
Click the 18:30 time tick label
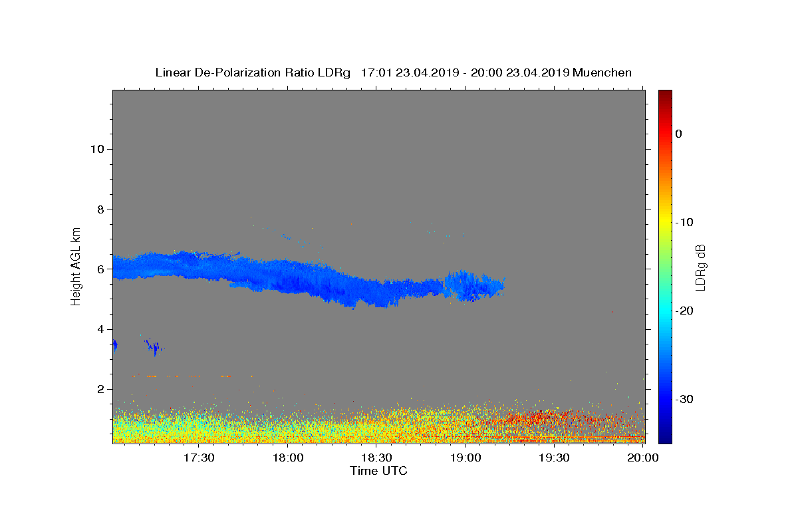tap(376, 458)
